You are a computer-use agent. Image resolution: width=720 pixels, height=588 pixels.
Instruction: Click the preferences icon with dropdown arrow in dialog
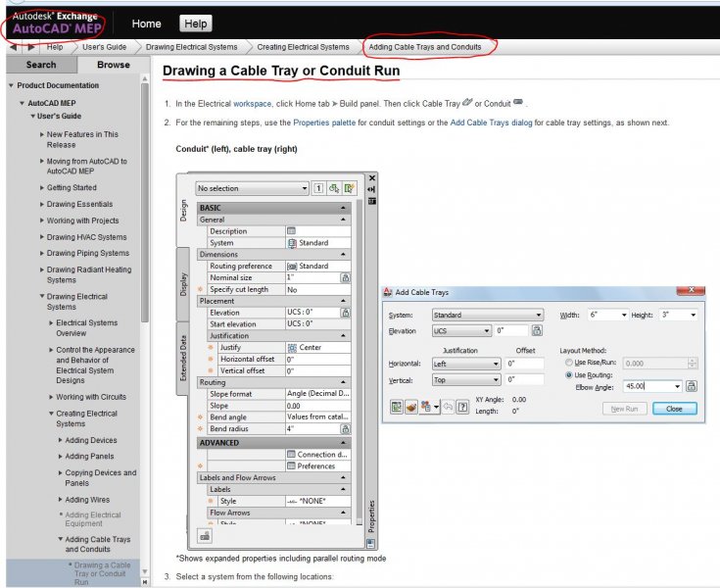coord(430,407)
